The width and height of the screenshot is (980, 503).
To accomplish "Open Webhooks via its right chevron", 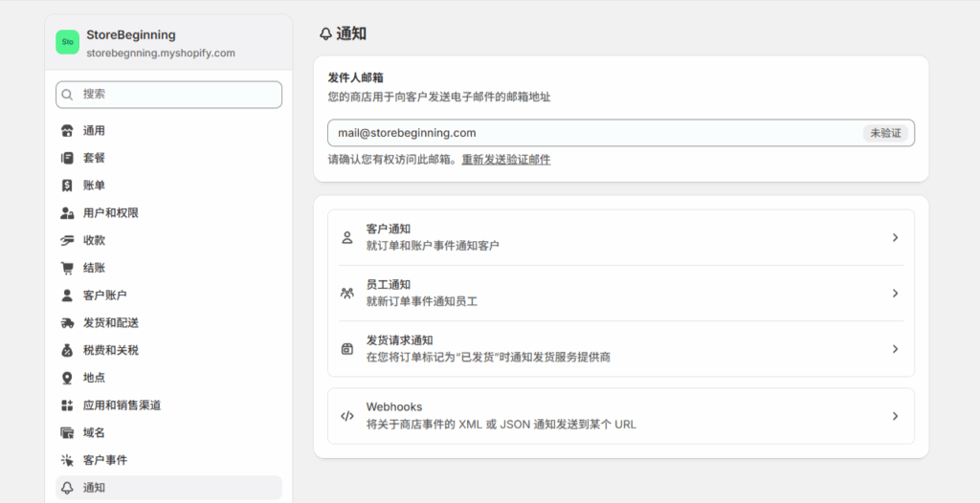I will (x=895, y=416).
